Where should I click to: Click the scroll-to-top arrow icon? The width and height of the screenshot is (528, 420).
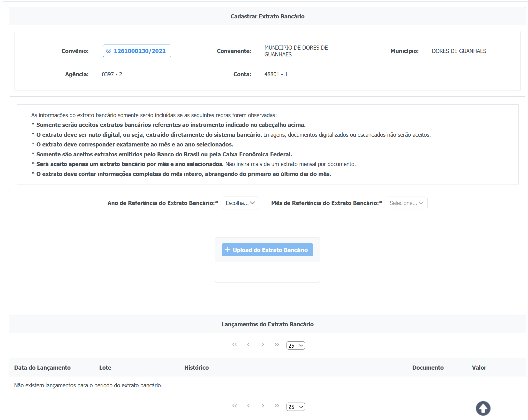[483, 408]
